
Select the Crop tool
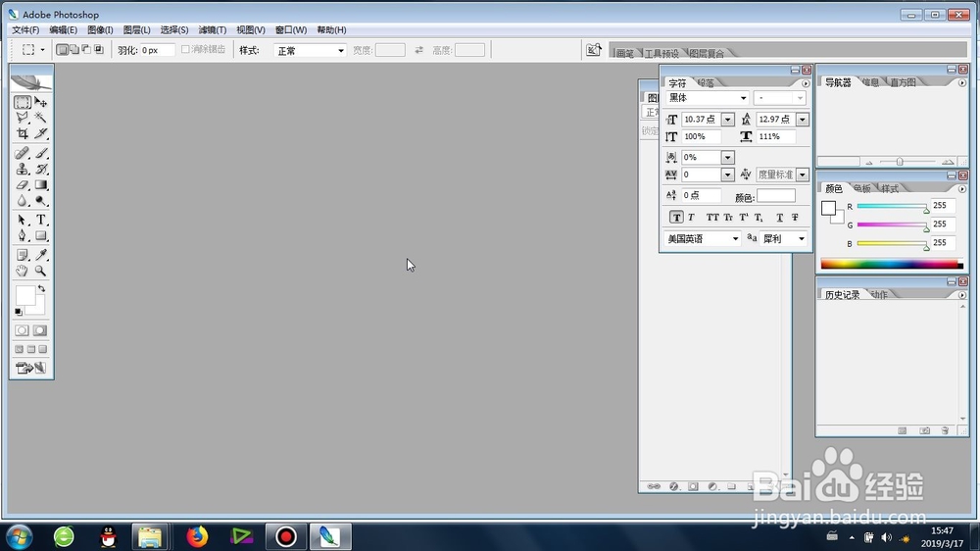pyautogui.click(x=22, y=133)
